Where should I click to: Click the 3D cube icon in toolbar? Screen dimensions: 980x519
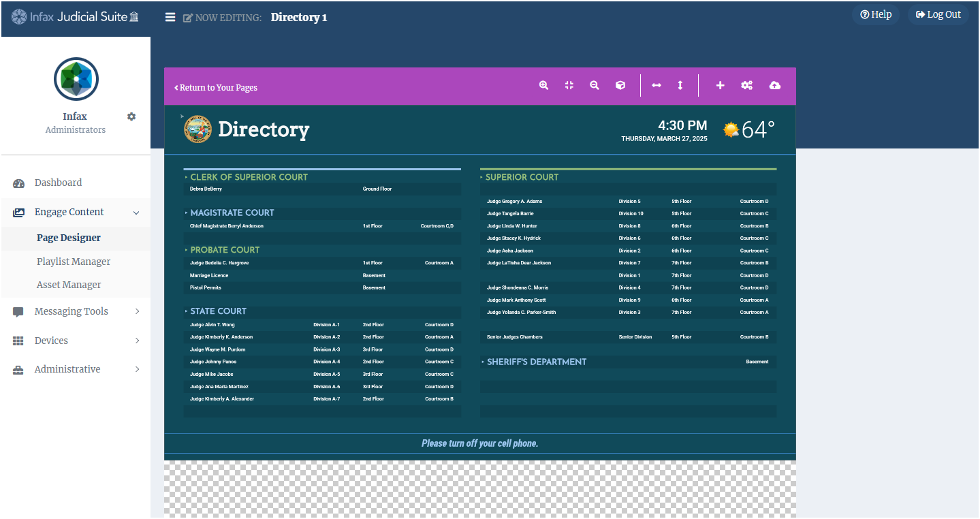click(620, 86)
